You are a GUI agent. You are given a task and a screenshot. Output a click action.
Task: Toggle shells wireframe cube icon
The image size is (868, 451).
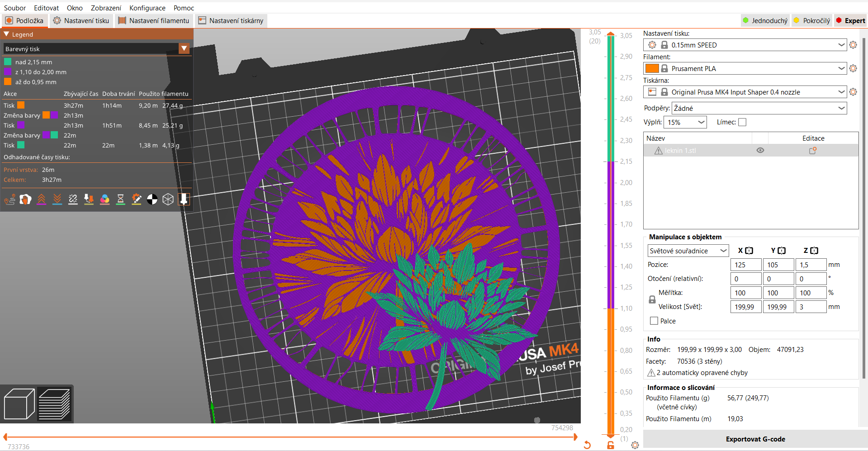pos(168,199)
